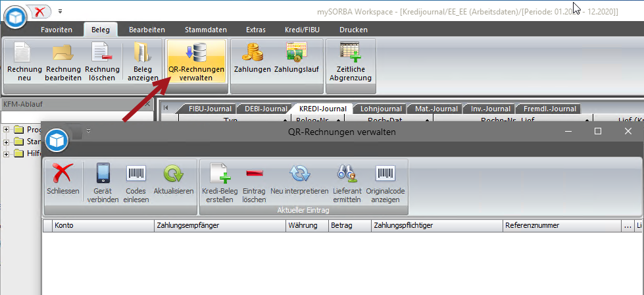
Task: Click the red X quick access icon
Action: point(40,12)
